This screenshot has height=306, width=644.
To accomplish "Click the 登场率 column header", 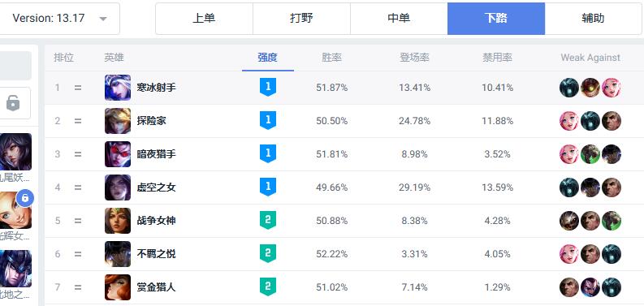I will (414, 58).
